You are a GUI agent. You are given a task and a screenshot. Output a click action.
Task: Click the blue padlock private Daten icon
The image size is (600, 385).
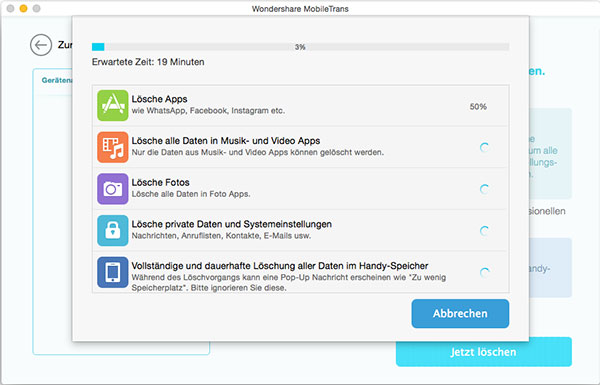[112, 230]
